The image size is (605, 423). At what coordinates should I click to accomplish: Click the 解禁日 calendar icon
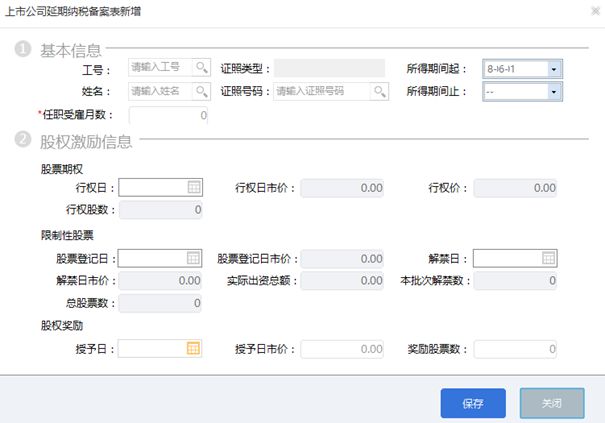pyautogui.click(x=548, y=258)
